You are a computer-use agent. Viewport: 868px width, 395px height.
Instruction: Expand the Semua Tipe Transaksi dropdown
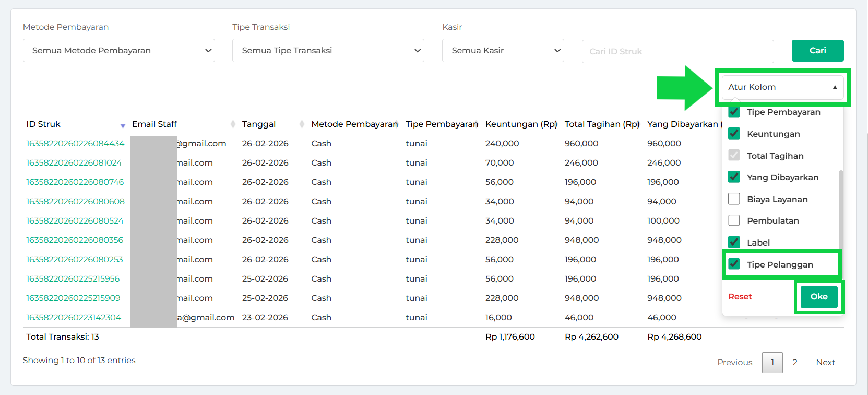328,51
